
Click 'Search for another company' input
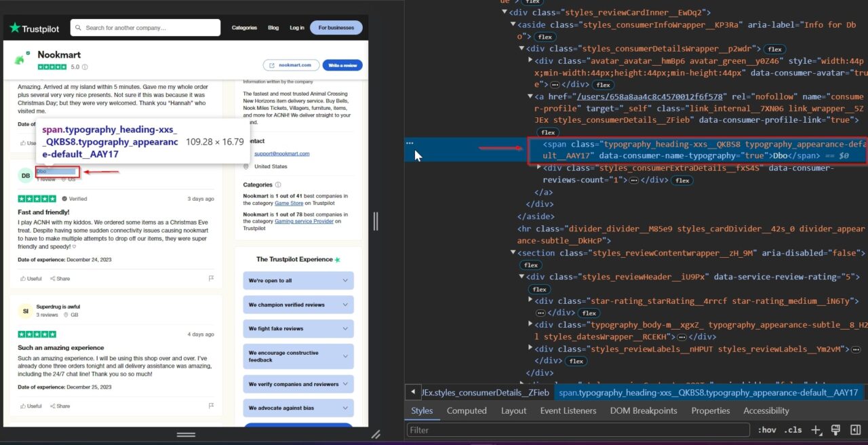tap(146, 28)
